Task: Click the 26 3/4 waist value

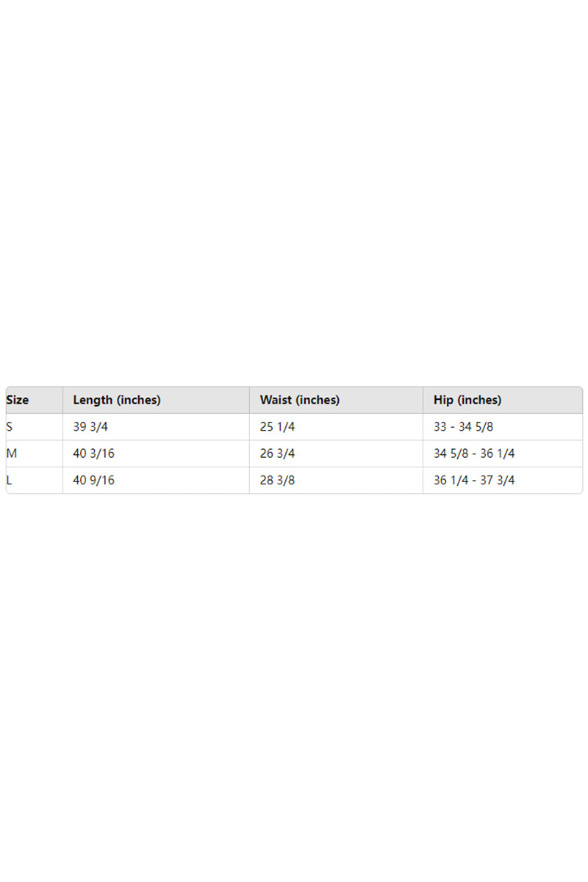Action: tap(277, 453)
